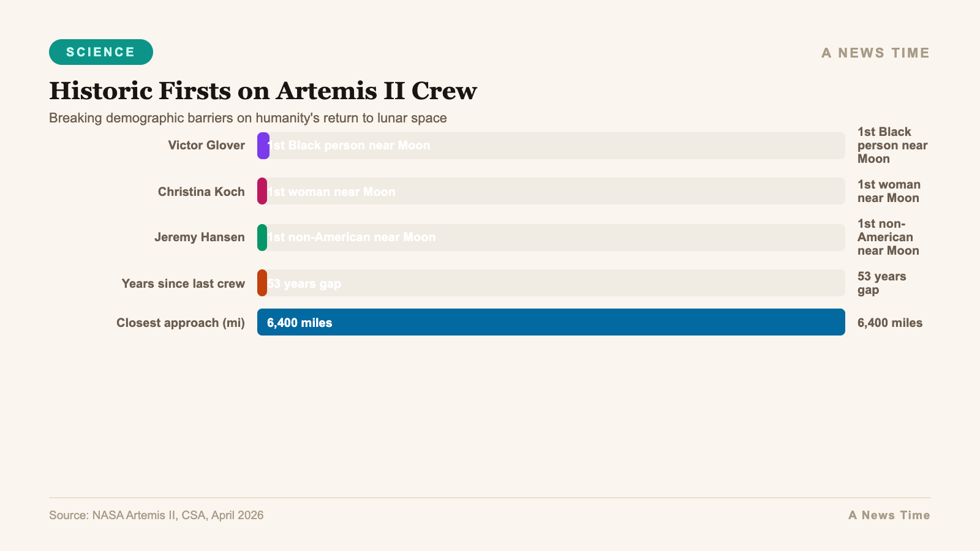The image size is (980, 551).
Task: Toggle the Victor Glover row highlight
Action: (x=206, y=145)
